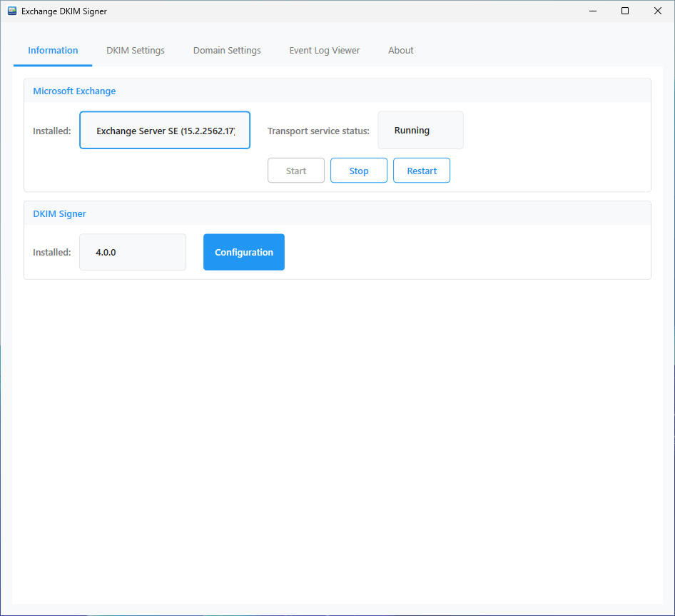Screen dimensions: 675x616
Task: Go to the Event Log Viewer tab
Action: pos(325,51)
